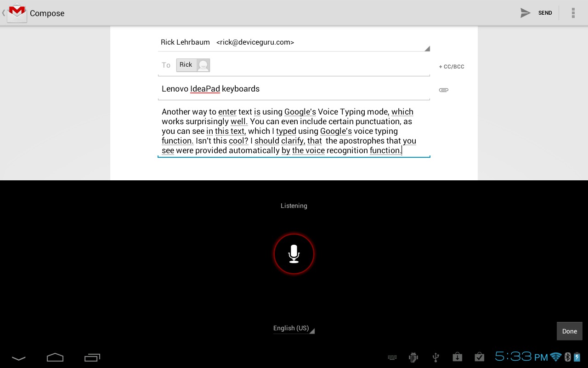Tap the red microphone button

[x=294, y=254]
